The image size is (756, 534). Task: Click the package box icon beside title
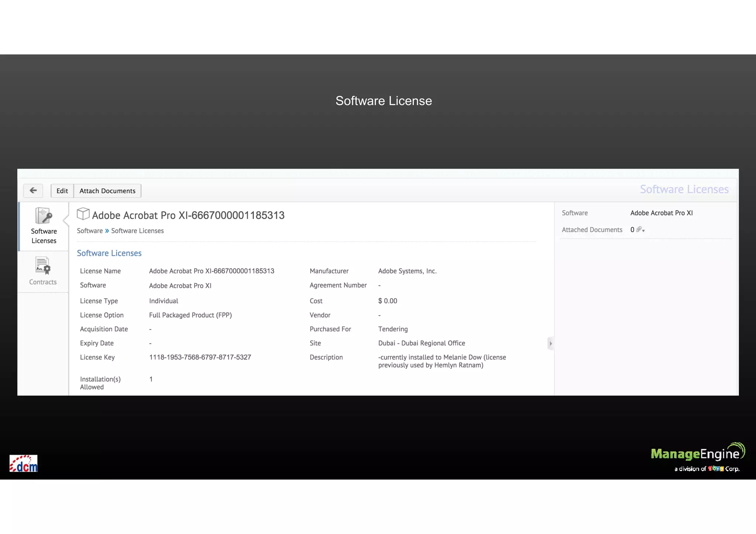[x=83, y=214]
